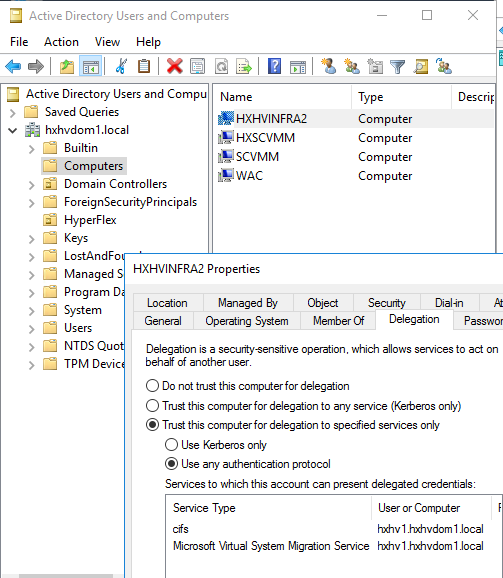Click the Copy clipboard icon
The width and height of the screenshot is (503, 578).
click(x=144, y=67)
